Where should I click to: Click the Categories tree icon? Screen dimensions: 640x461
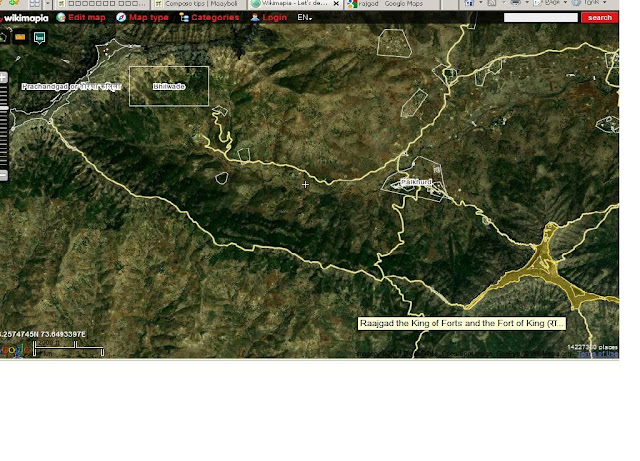(184, 18)
